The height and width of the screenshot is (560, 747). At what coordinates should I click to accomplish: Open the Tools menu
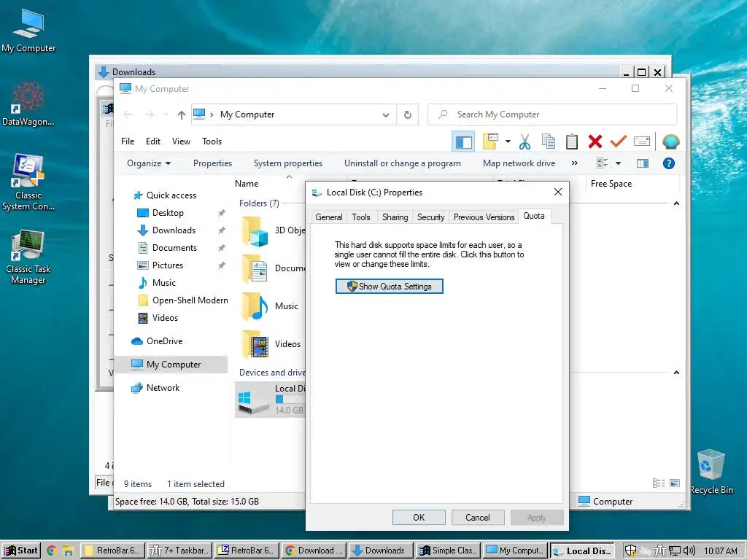212,141
